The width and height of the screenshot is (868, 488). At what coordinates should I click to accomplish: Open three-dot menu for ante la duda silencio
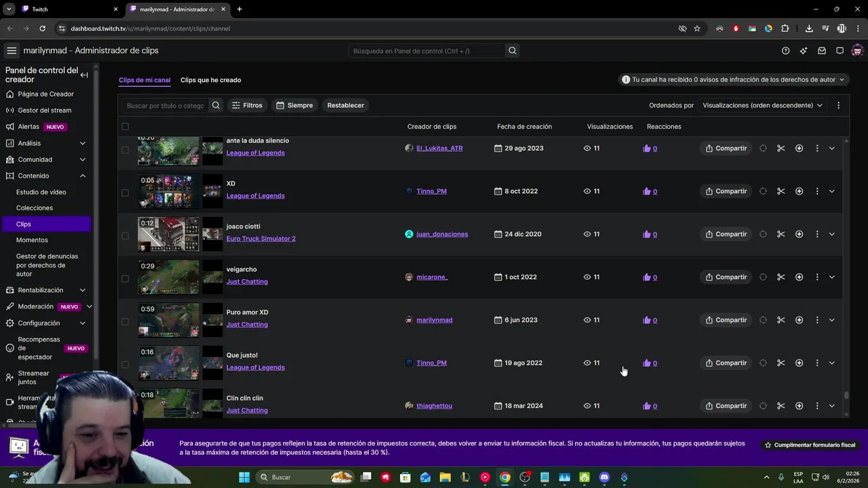[x=817, y=148]
